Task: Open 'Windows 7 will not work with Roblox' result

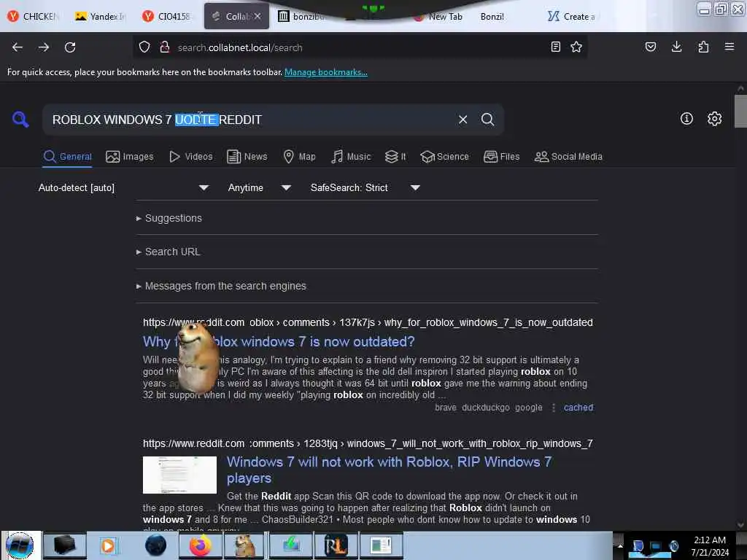Action: point(390,470)
